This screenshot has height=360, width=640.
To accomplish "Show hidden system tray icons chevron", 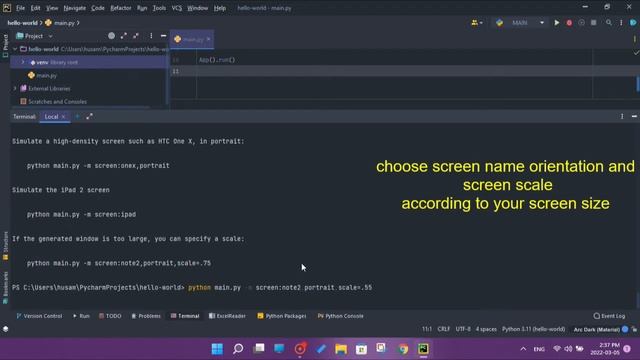I will (523, 349).
